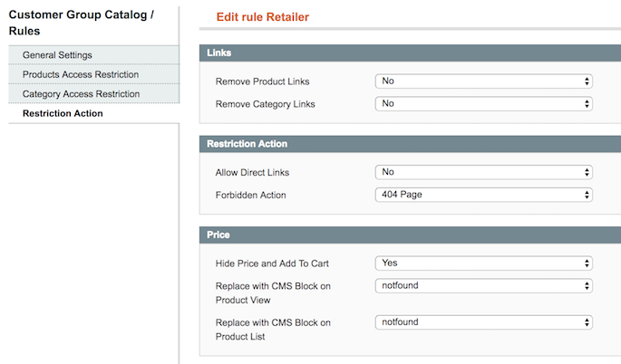Screen dimensions: 621x364
Task: Click the arrows icon of Allow Direct Links select
Action: (587, 173)
